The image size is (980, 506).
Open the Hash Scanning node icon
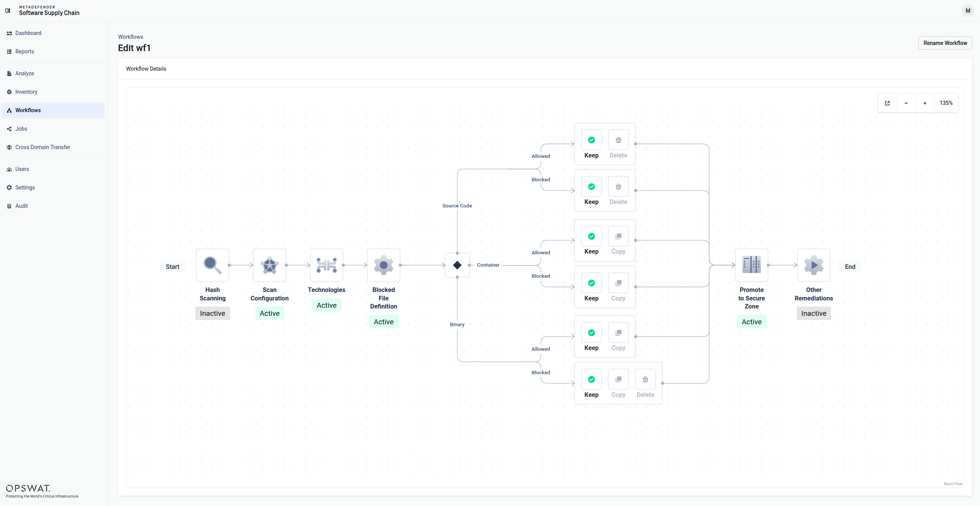213,265
